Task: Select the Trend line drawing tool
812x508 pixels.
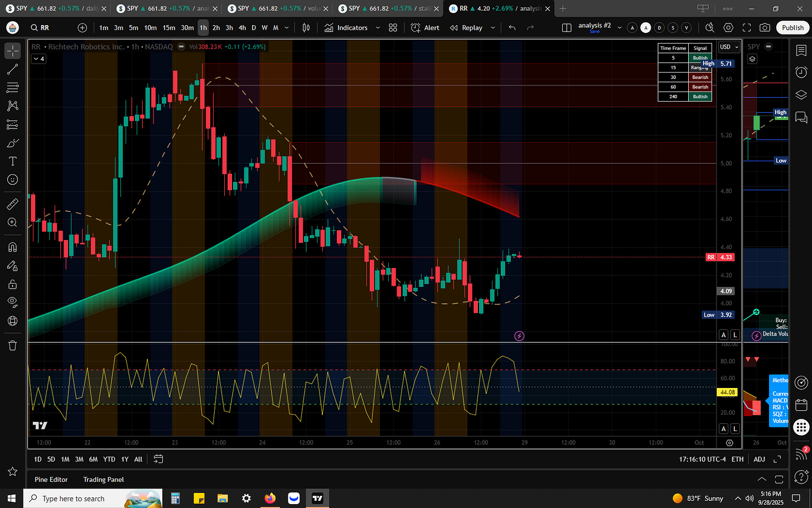Action: click(x=12, y=69)
